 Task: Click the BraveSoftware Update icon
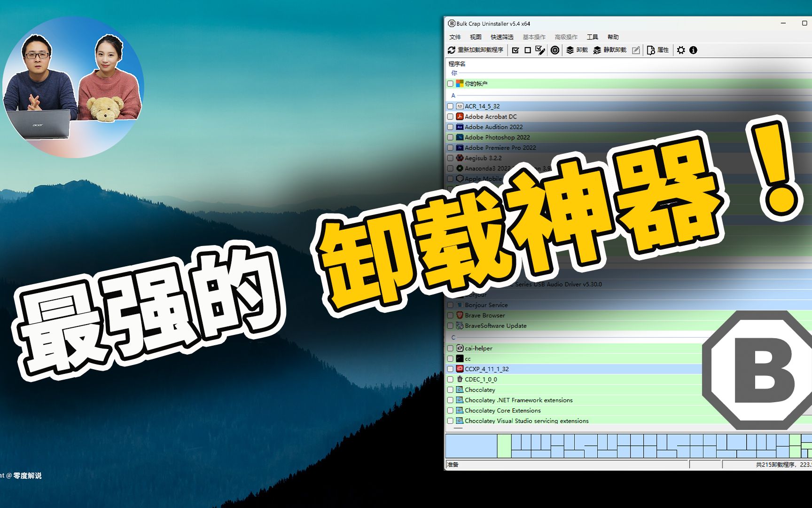(x=460, y=325)
